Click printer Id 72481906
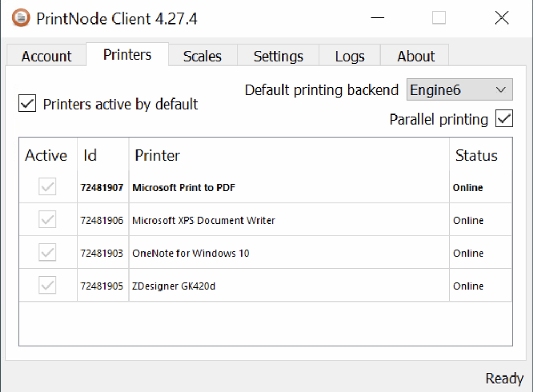533x392 pixels. point(102,220)
